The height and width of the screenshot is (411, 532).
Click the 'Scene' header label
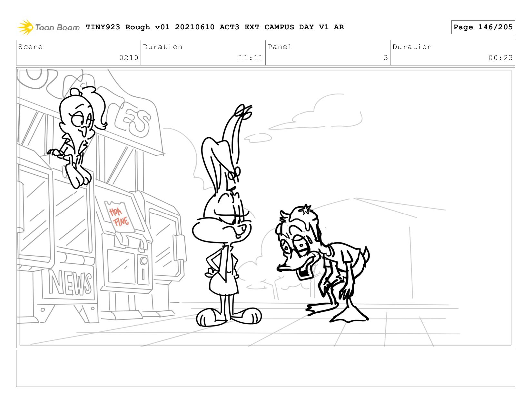pos(30,47)
